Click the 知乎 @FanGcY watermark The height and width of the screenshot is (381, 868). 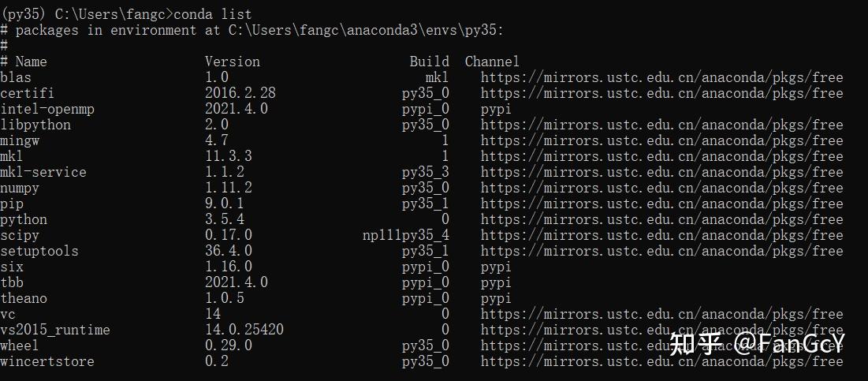[757, 343]
